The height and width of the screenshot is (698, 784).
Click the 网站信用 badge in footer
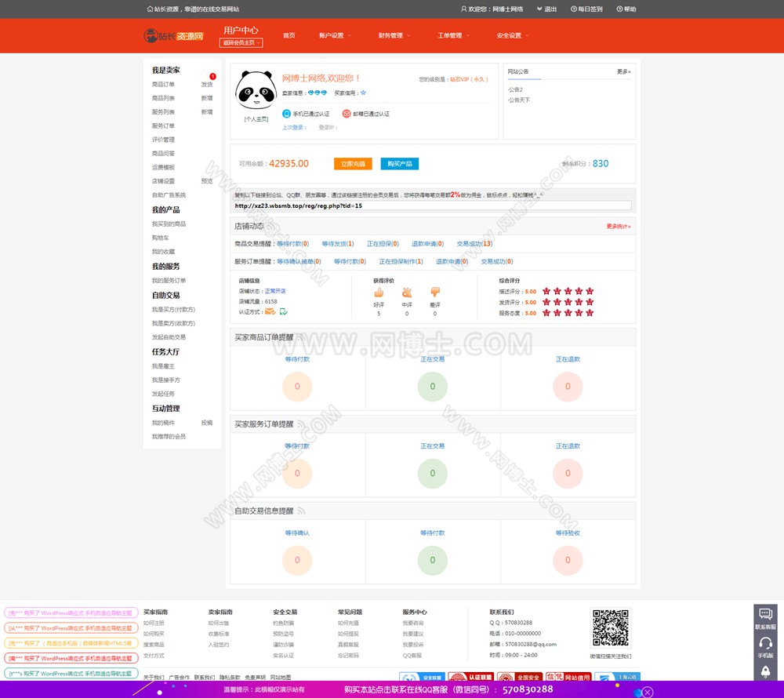coord(568,677)
